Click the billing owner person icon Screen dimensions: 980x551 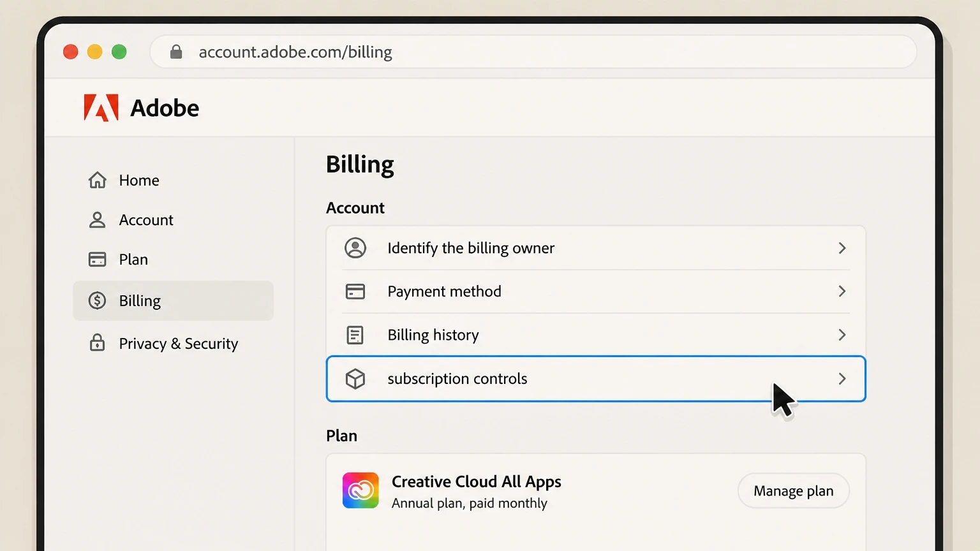(355, 247)
